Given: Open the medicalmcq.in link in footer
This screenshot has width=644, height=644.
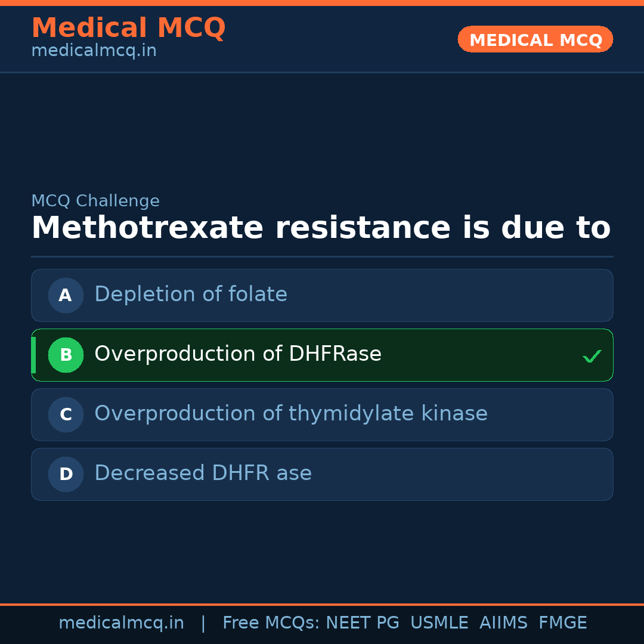Looking at the screenshot, I should 121,623.
